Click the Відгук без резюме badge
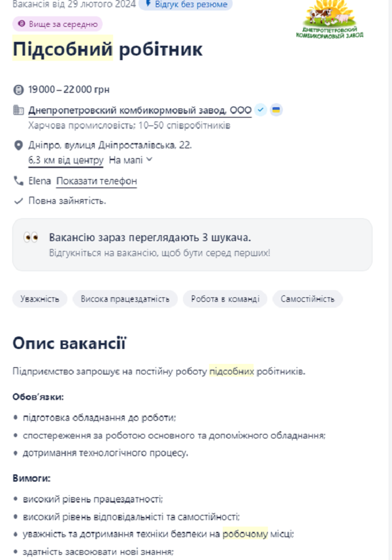 pos(186,4)
